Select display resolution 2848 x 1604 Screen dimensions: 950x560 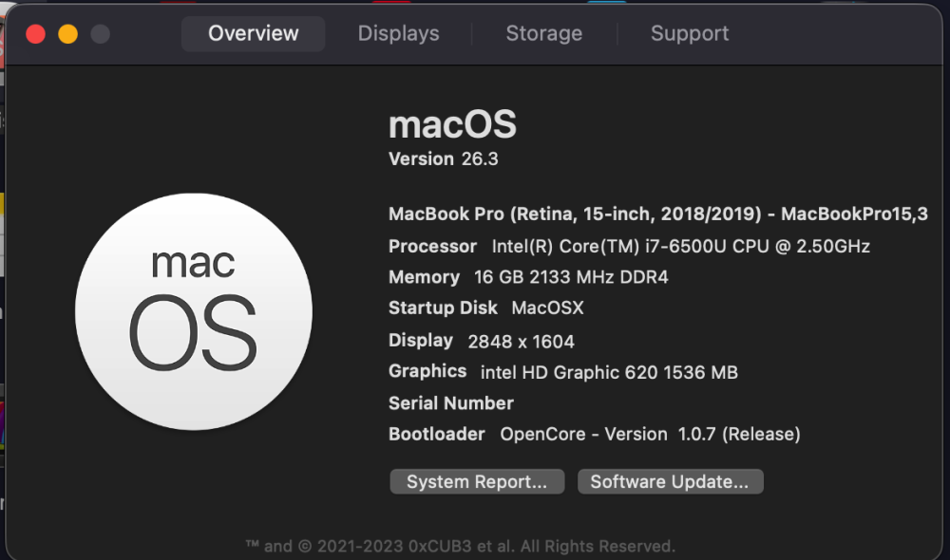(521, 342)
